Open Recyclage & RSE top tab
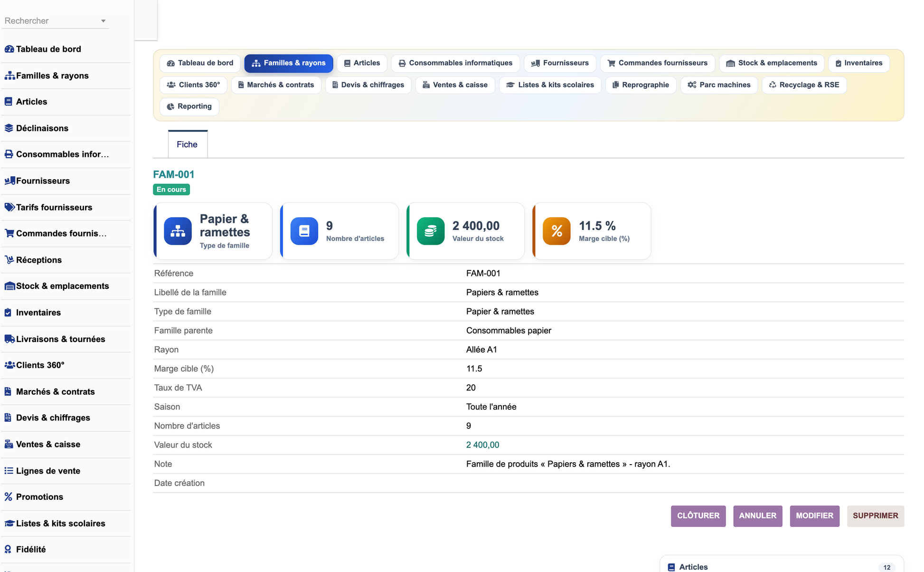This screenshot has width=924, height=572. click(x=804, y=85)
